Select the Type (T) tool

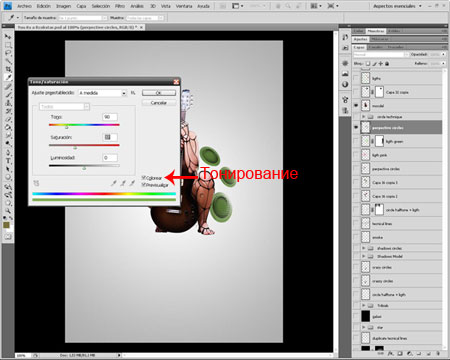click(8, 161)
